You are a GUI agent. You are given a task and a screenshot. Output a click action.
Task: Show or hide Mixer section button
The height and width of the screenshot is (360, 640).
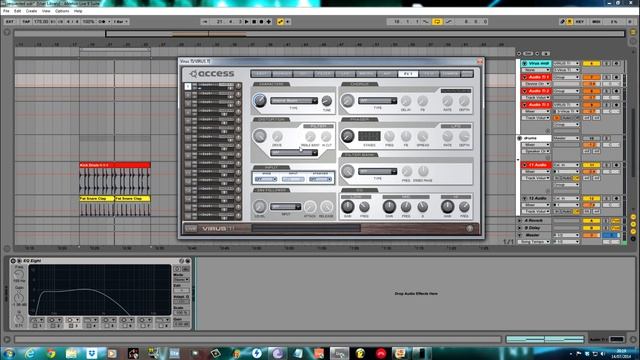tap(633, 231)
